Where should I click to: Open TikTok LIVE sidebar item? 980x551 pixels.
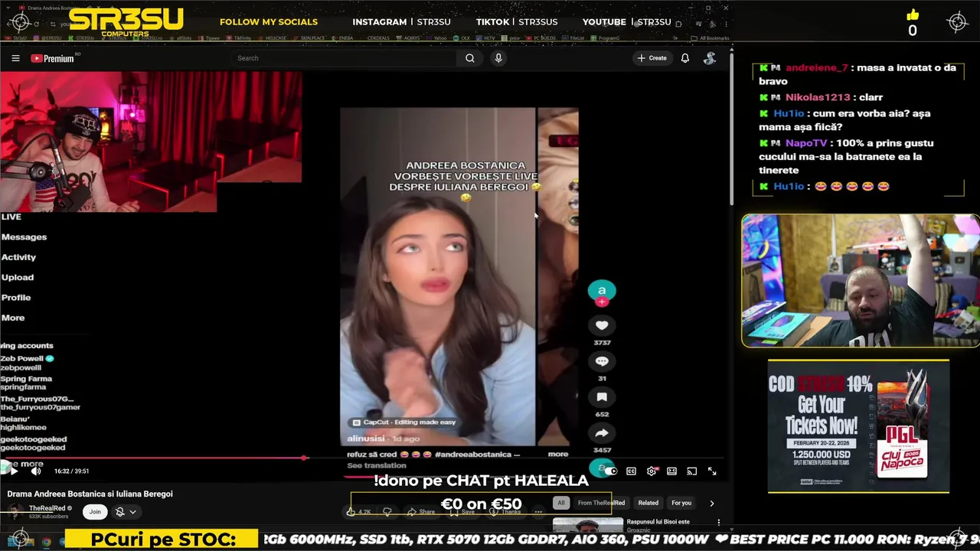[11, 217]
